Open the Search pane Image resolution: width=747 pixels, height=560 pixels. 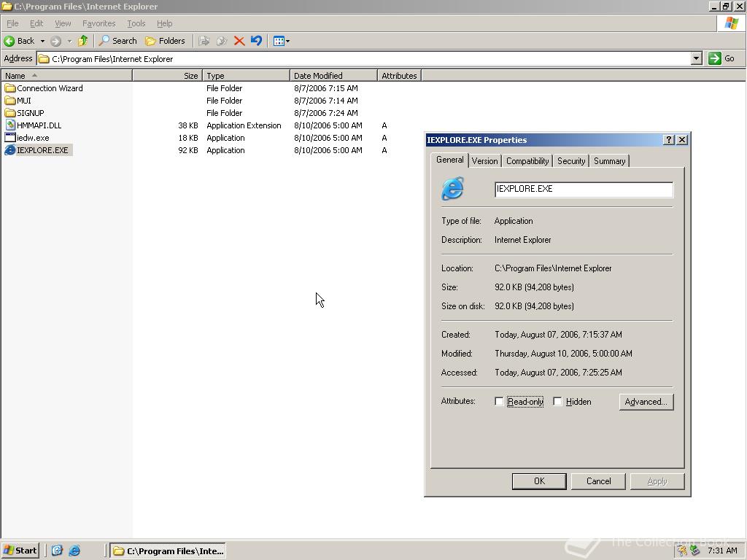(x=118, y=41)
